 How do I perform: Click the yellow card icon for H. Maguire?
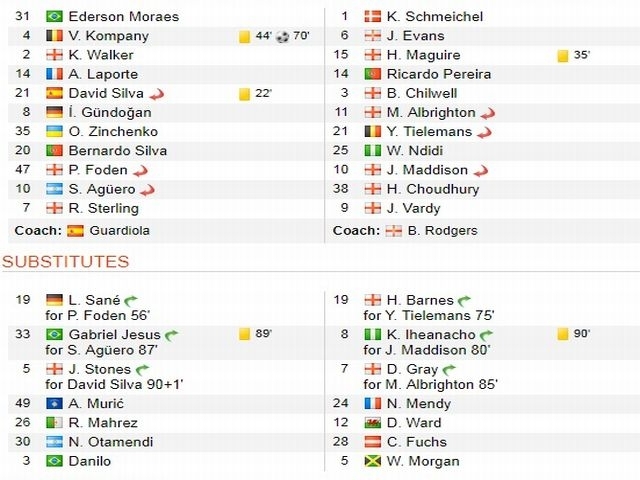(x=562, y=56)
